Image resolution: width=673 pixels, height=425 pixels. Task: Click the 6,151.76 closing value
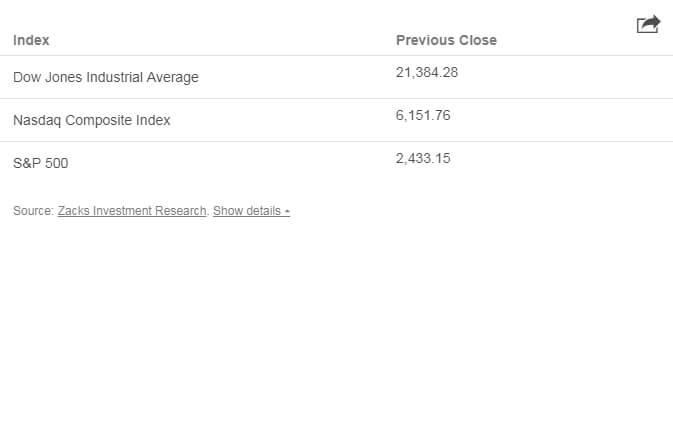pos(423,115)
